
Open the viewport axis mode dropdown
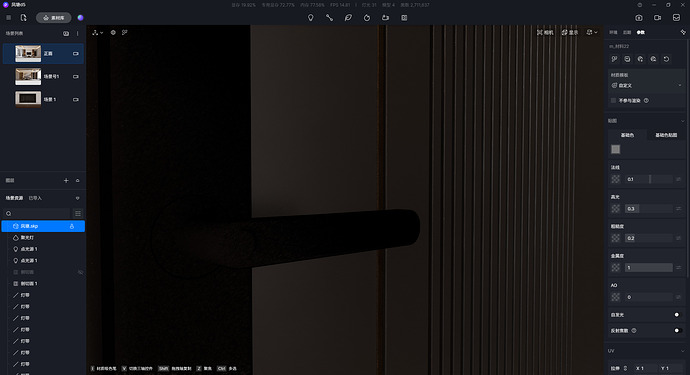98,33
